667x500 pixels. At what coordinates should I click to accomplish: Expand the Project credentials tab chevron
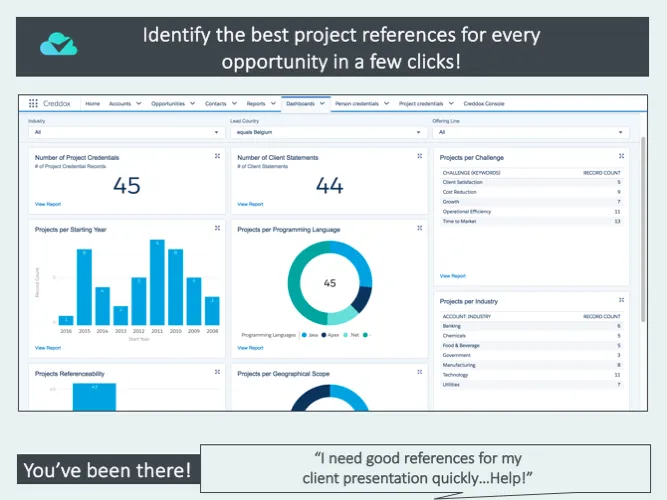click(x=451, y=103)
